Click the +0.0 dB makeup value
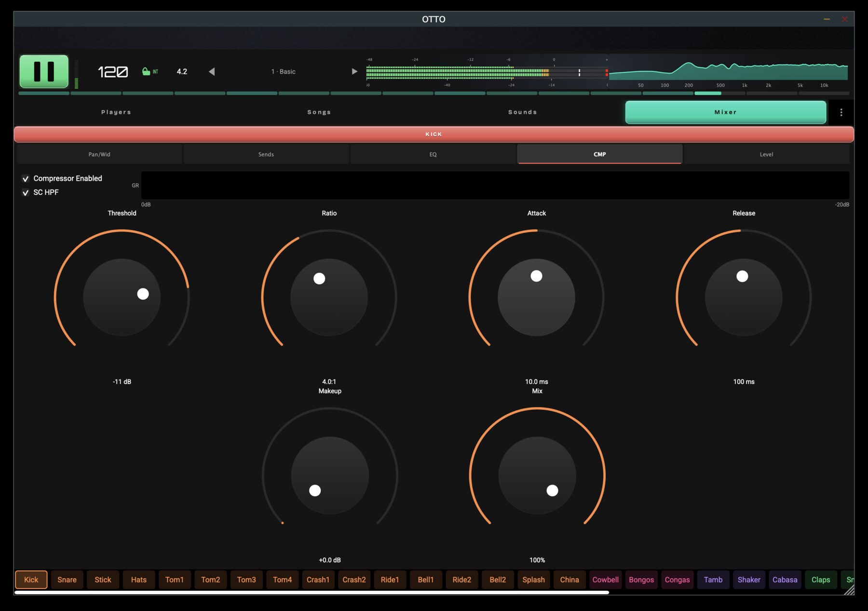Screen dimensions: 868x611 tap(330, 560)
